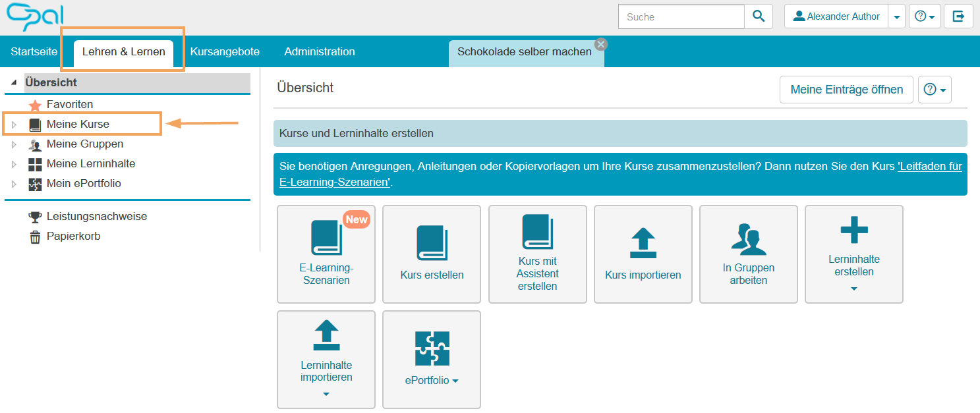This screenshot has width=980, height=413.
Task: Collapse the Übersicht tree section
Action: click(14, 83)
